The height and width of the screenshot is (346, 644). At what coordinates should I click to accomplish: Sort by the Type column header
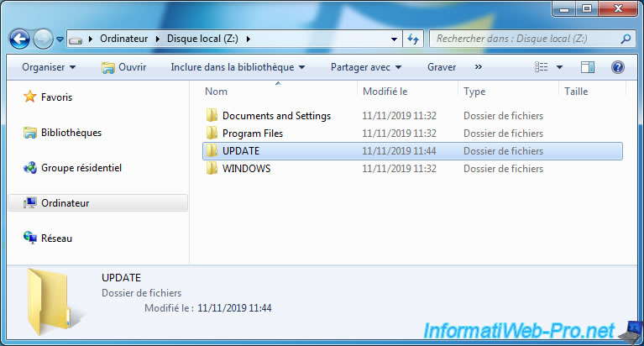coord(474,92)
